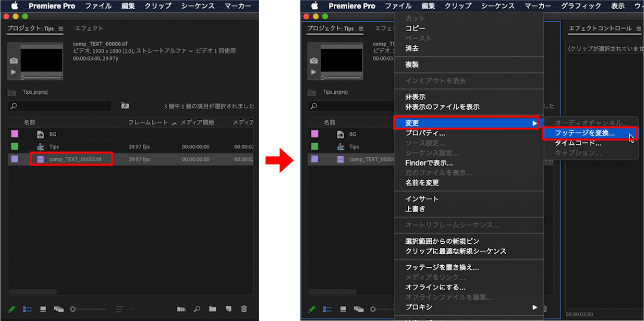Viewport: 644px width, 321px height.
Task: Choose 名前を変更 in the context menu
Action: tap(422, 183)
